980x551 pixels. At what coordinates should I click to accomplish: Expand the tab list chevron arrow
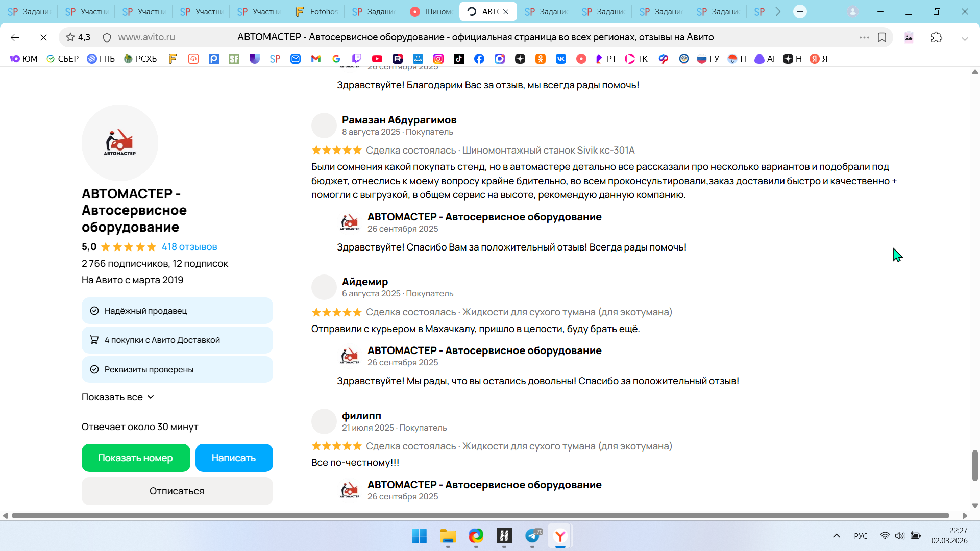tap(778, 11)
